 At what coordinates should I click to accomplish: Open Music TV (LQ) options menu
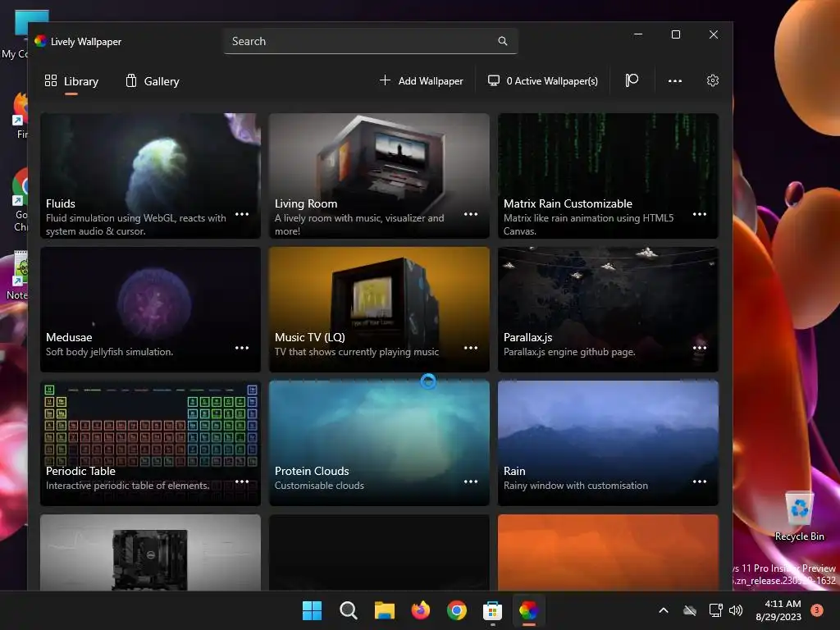(471, 348)
